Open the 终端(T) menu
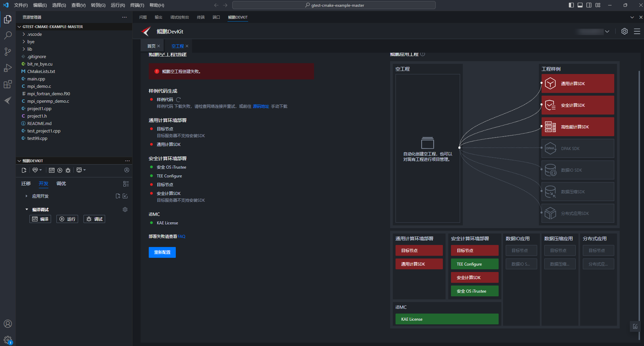 tap(137, 5)
